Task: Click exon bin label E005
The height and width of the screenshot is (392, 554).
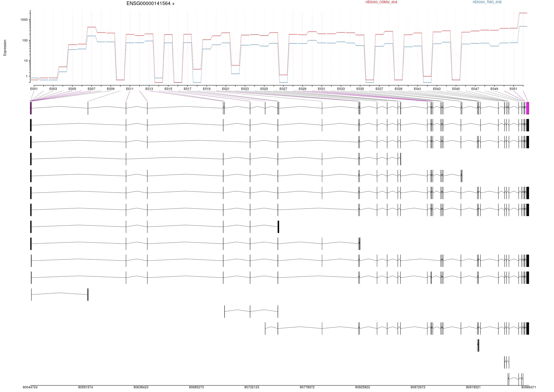Action: [x=72, y=89]
